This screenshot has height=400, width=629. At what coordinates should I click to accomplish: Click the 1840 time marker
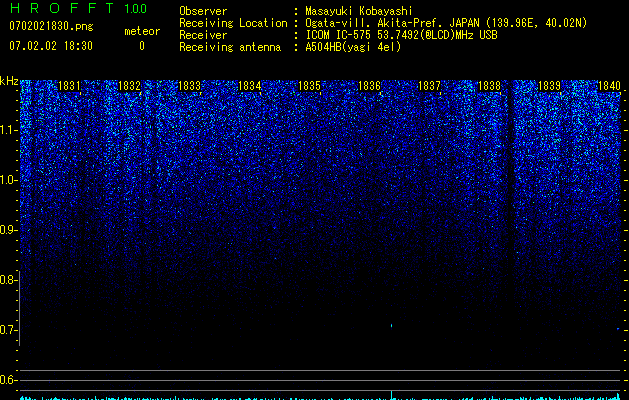(x=609, y=86)
